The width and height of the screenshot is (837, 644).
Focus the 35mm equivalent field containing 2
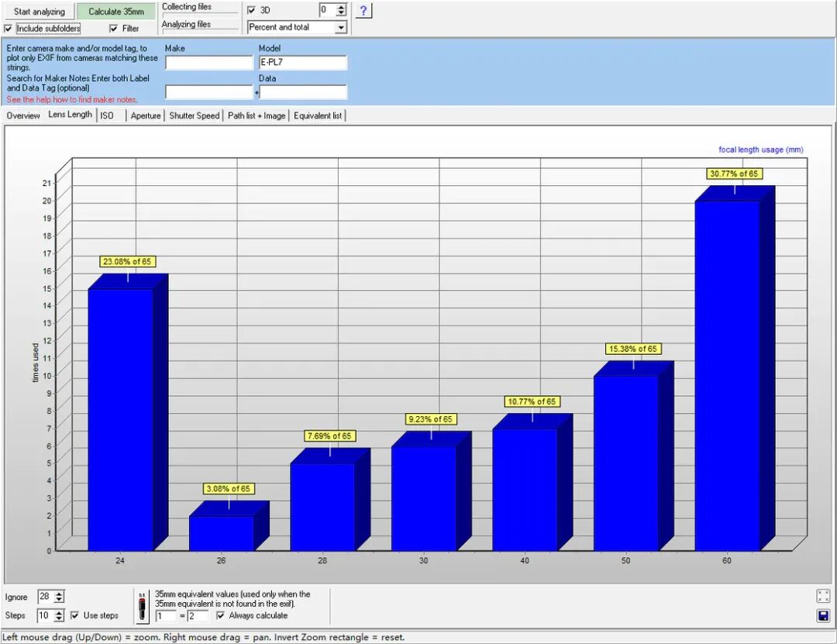click(198, 615)
